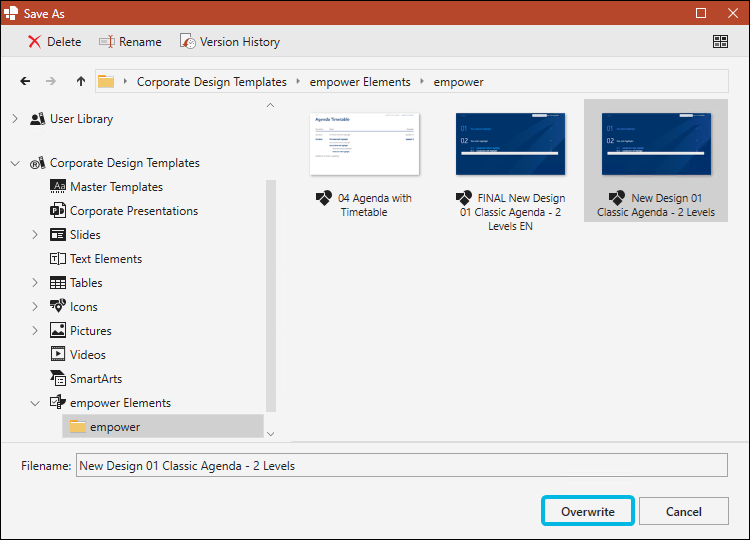
Task: Click the final empower breadcrumb segment
Action: (x=458, y=82)
